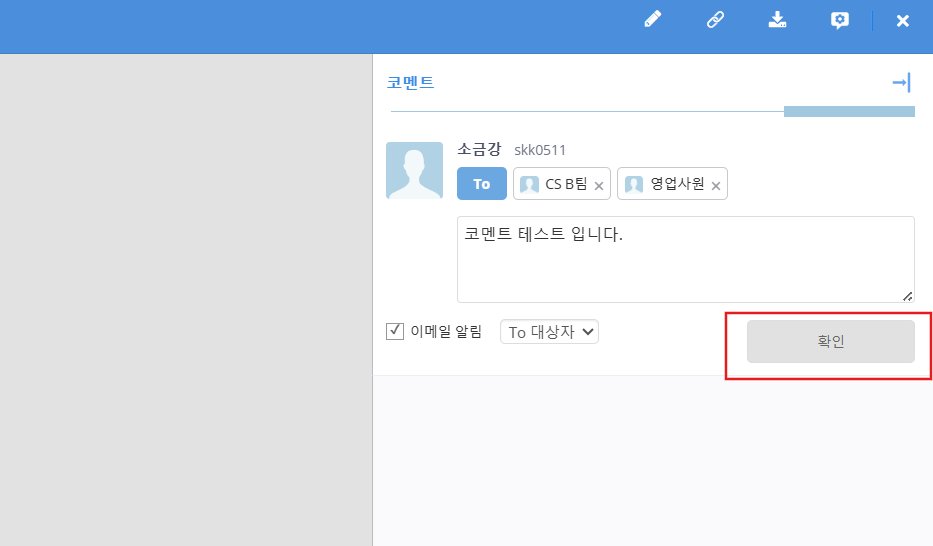Uncheck the 이메일 알림 checkbox
Image resolution: width=933 pixels, height=546 pixels.
[x=395, y=331]
